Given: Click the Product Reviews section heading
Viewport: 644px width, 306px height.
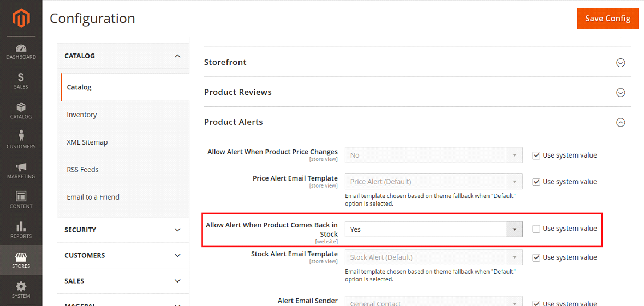Looking at the screenshot, I should click(x=238, y=92).
